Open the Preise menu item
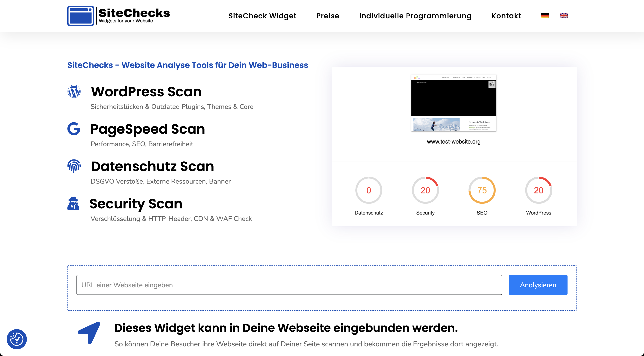The height and width of the screenshot is (356, 644). click(x=328, y=16)
